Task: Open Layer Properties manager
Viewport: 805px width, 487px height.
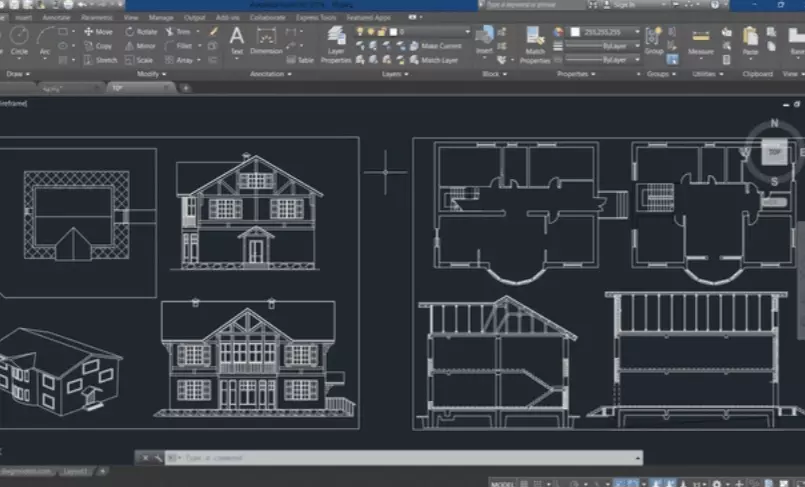Action: (336, 45)
